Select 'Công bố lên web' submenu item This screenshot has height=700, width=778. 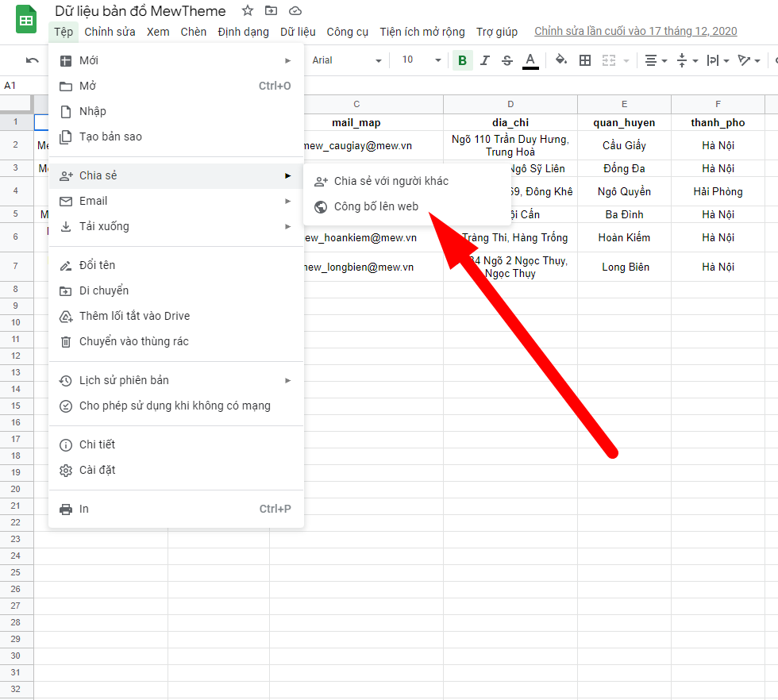click(376, 206)
